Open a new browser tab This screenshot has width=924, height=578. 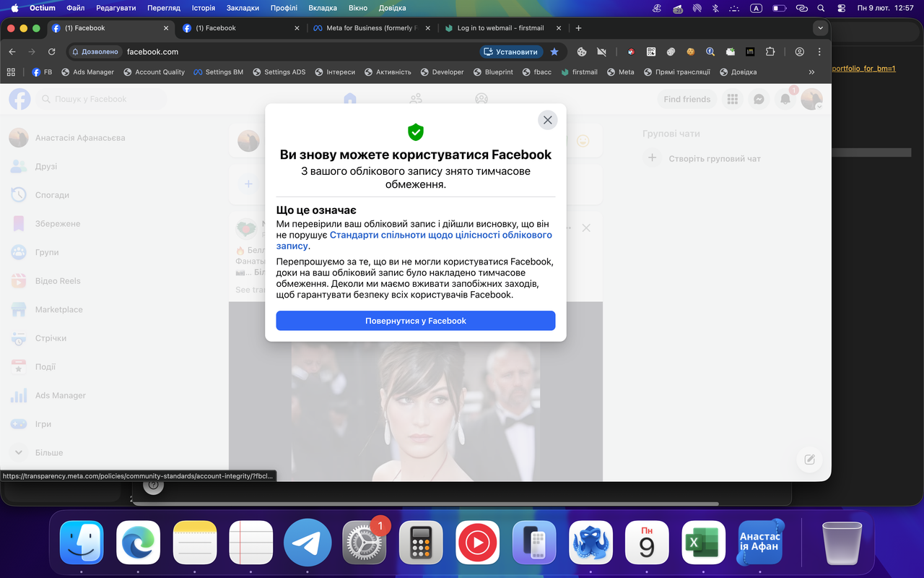pos(578,28)
